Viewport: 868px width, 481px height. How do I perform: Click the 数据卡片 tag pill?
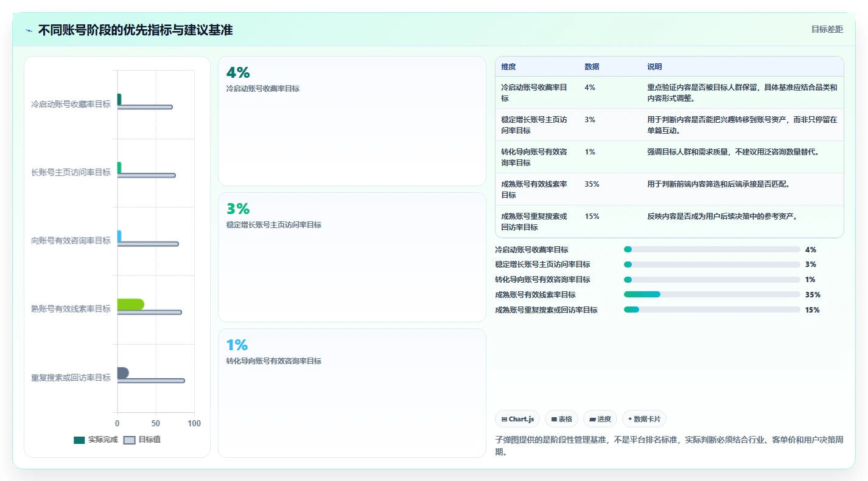(x=644, y=419)
